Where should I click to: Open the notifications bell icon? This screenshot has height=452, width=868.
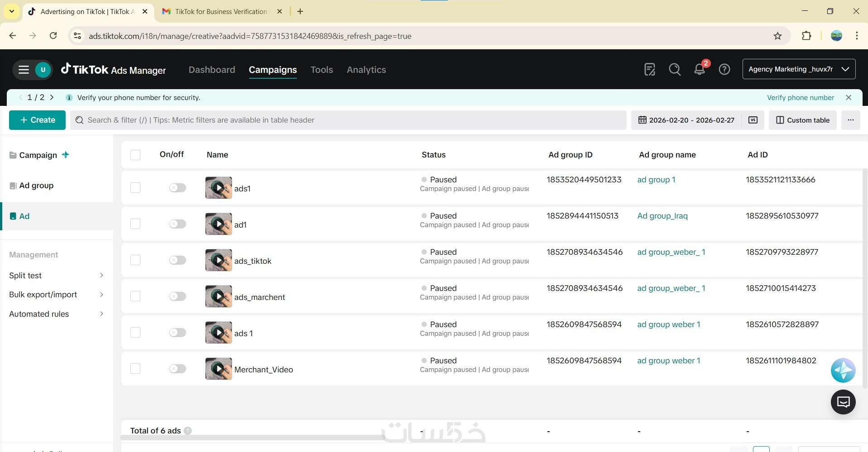699,69
